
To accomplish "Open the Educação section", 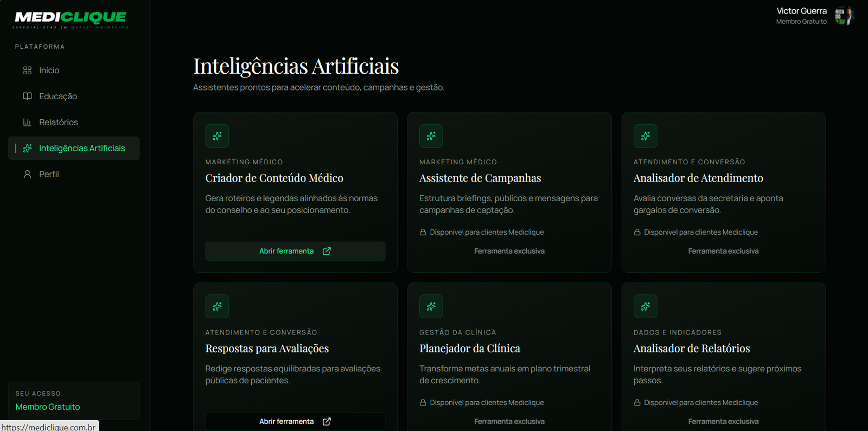I will tap(74, 97).
